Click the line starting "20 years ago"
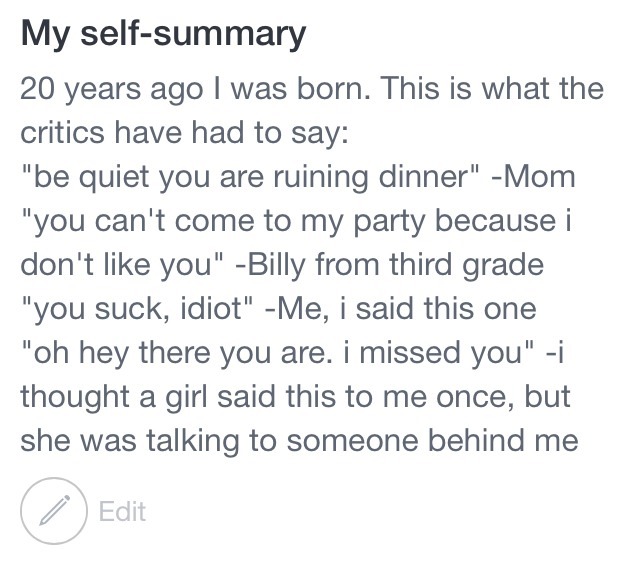 312,89
